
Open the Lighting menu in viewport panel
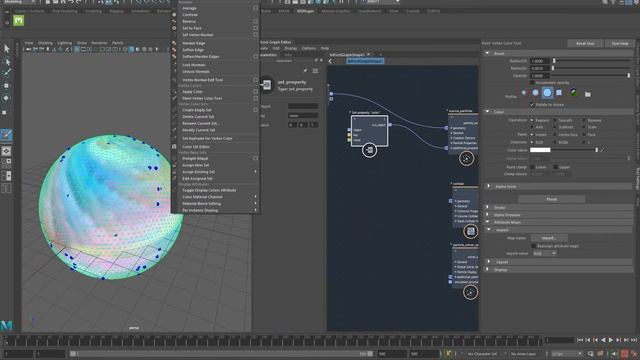point(64,43)
